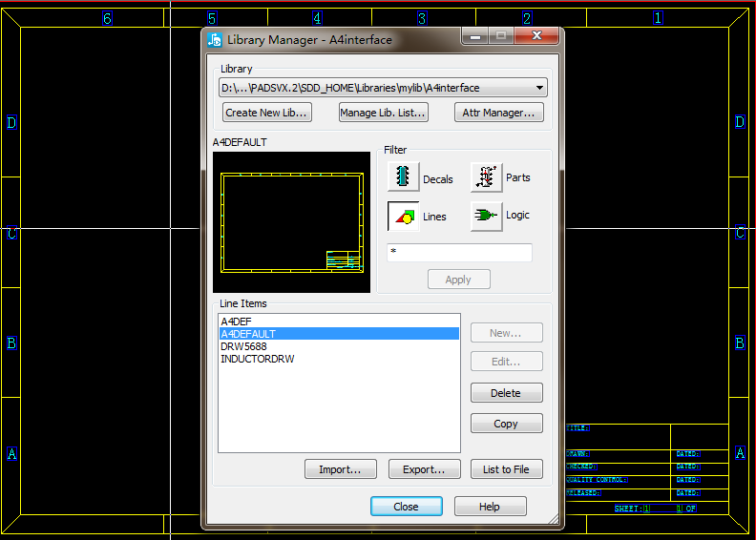The image size is (756, 540).
Task: Select the Decals filter icon
Action: [403, 177]
